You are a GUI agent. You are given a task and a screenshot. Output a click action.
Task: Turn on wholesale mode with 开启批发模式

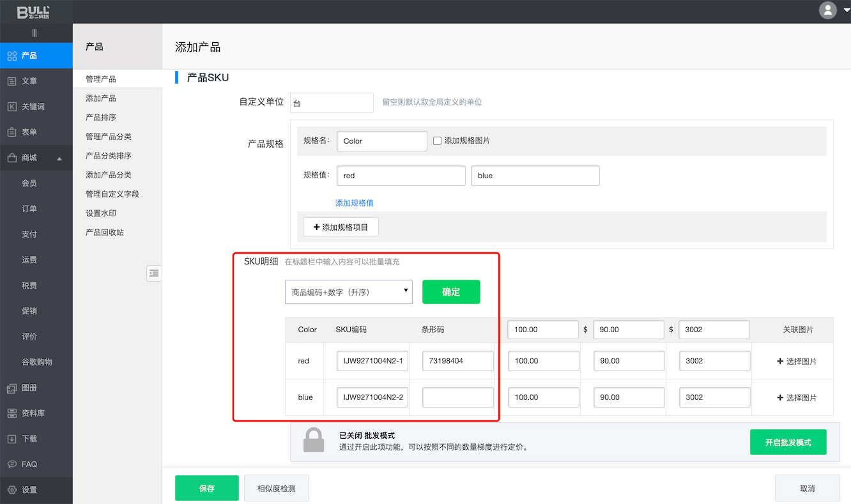coord(788,442)
